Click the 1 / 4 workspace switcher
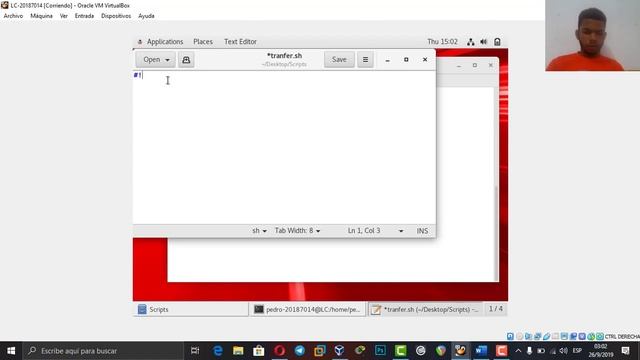640x360 pixels. tap(496, 309)
